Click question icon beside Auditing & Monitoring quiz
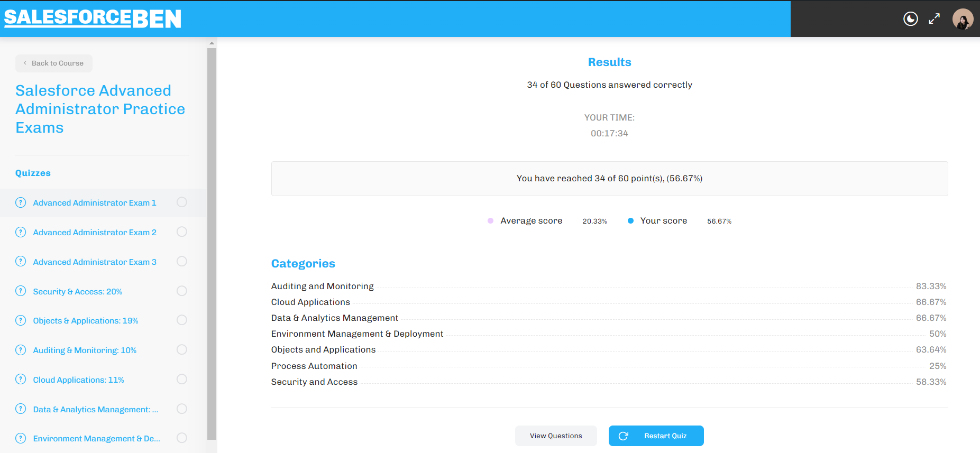The height and width of the screenshot is (453, 980). pyautogui.click(x=21, y=350)
